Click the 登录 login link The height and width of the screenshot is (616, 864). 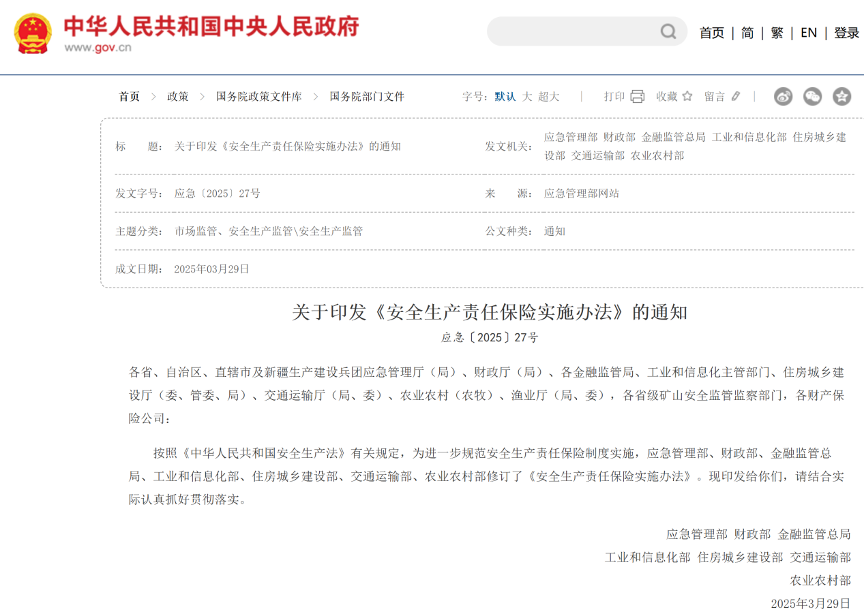pos(846,33)
